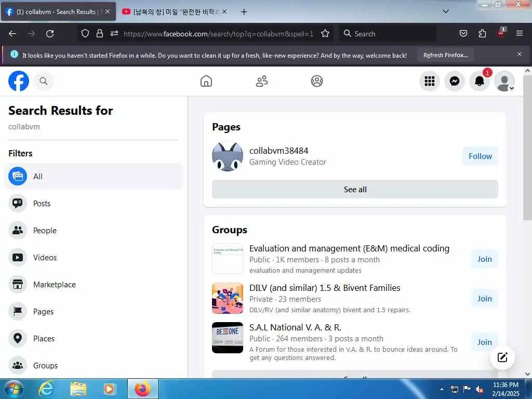The height and width of the screenshot is (399, 532).
Task: Open the collabvm38484 page name link
Action: point(278,151)
